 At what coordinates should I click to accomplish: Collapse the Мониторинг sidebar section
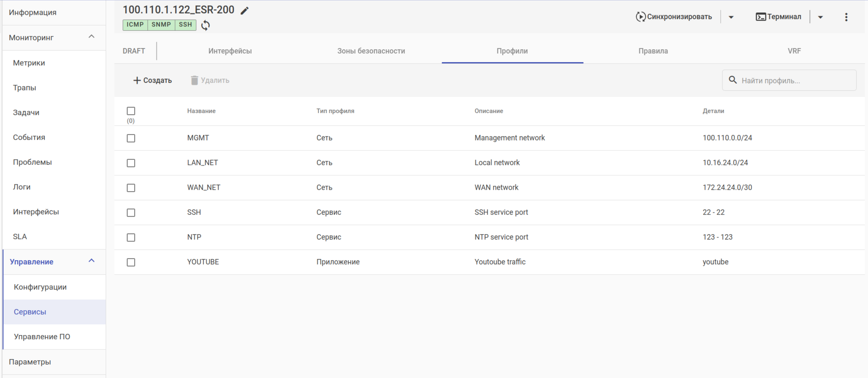pos(91,37)
